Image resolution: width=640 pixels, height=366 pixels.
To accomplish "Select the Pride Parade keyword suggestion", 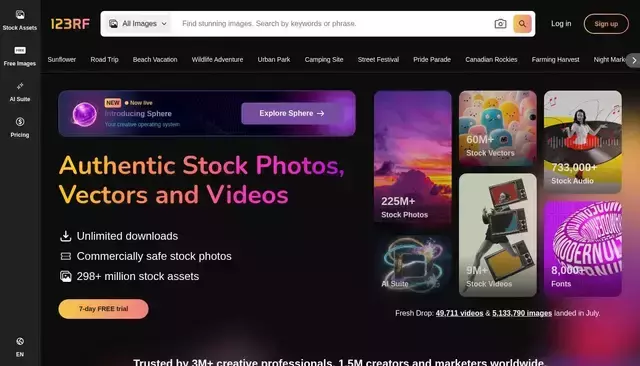I will point(432,60).
